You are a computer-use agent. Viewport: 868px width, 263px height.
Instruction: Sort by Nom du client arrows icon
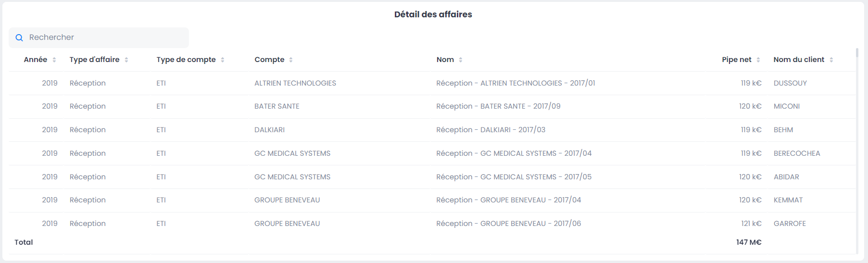click(x=831, y=60)
